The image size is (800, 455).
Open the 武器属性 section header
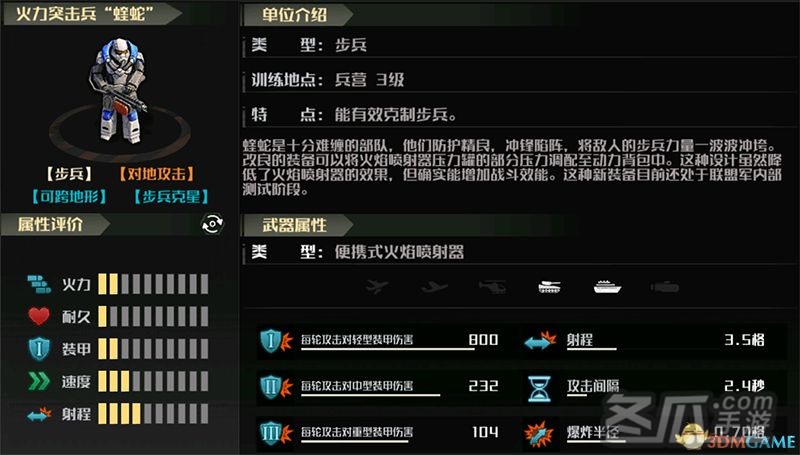pos(298,225)
